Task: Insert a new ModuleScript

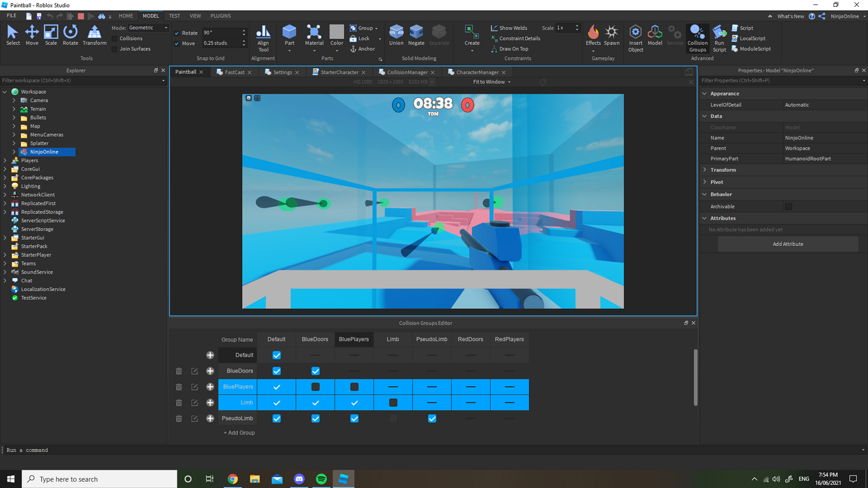Action: [x=751, y=48]
